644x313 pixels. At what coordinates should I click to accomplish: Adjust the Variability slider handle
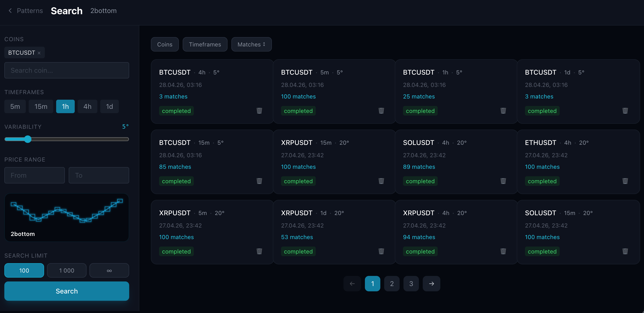(28, 139)
